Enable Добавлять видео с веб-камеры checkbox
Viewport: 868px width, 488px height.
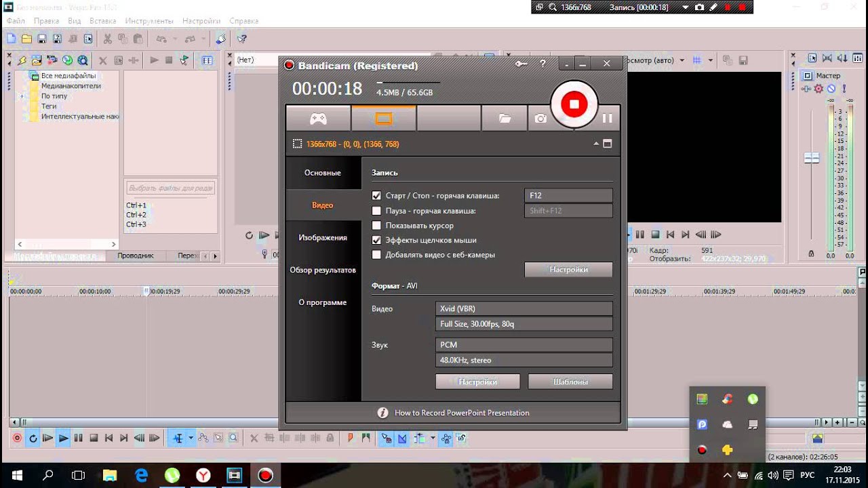click(x=377, y=255)
